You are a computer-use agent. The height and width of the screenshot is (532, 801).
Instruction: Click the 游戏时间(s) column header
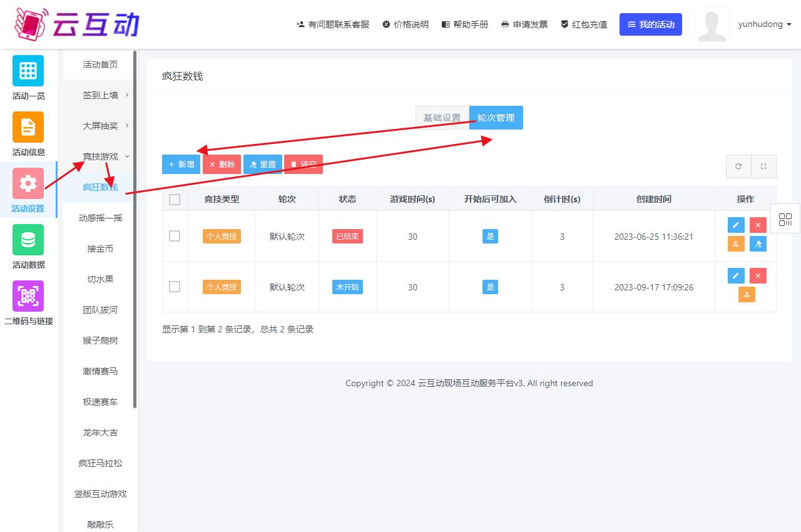click(x=412, y=199)
